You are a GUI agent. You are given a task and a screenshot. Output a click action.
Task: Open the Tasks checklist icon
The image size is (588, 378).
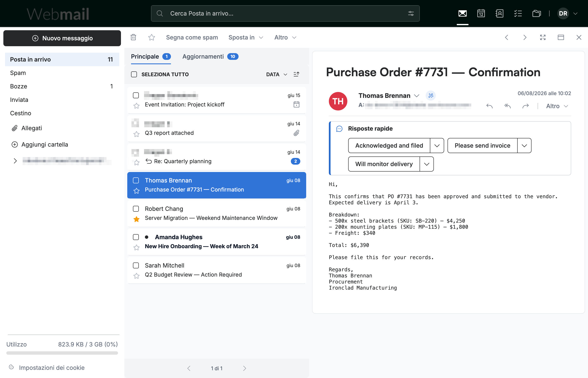tap(518, 13)
